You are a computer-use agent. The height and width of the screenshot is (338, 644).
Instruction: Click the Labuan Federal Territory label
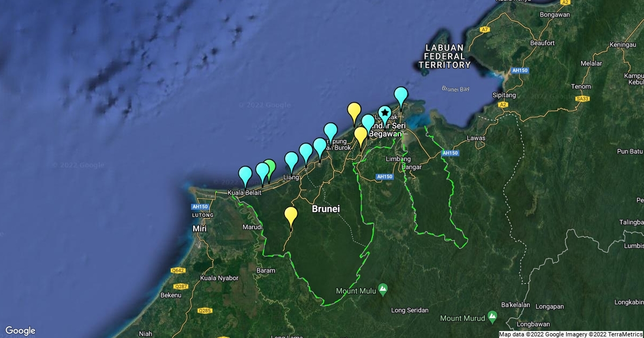(x=444, y=56)
